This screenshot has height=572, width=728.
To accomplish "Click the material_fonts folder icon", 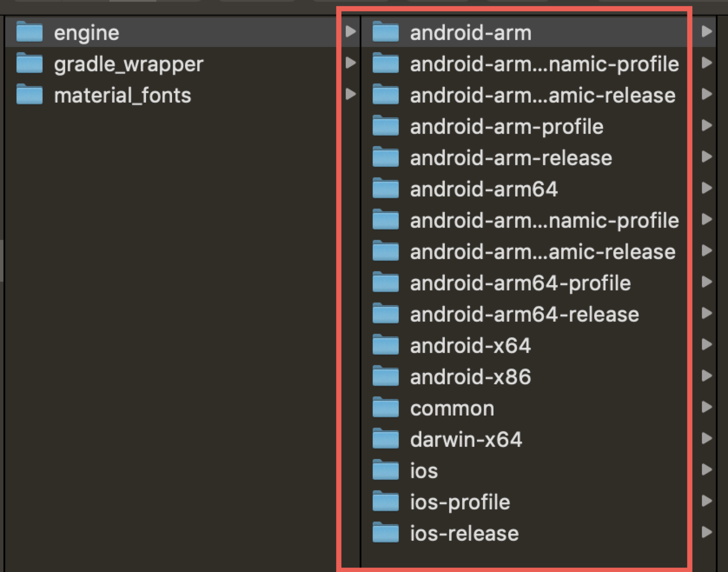I will click(30, 94).
